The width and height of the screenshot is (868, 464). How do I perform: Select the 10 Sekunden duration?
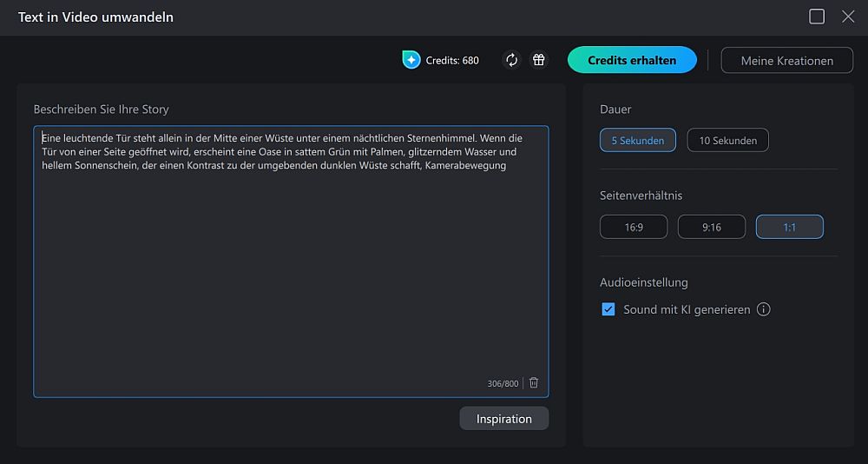click(727, 140)
